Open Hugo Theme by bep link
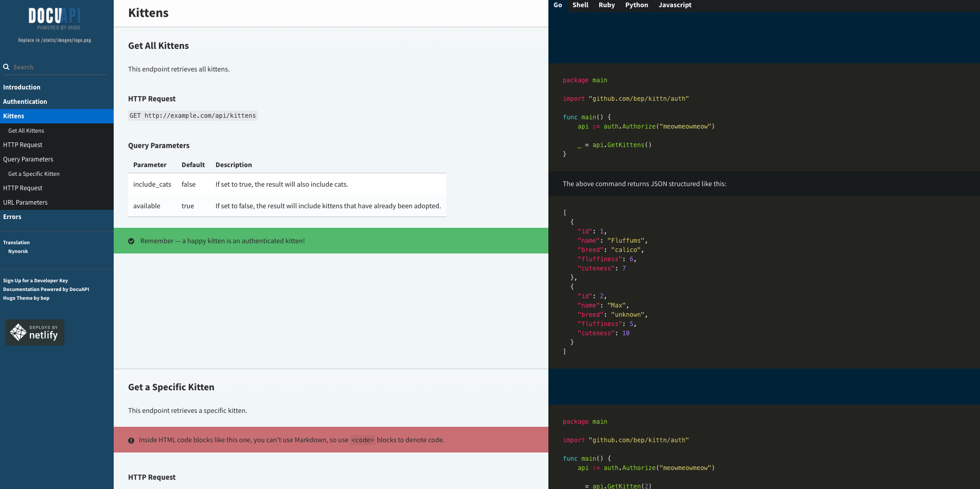The image size is (980, 489). click(26, 298)
